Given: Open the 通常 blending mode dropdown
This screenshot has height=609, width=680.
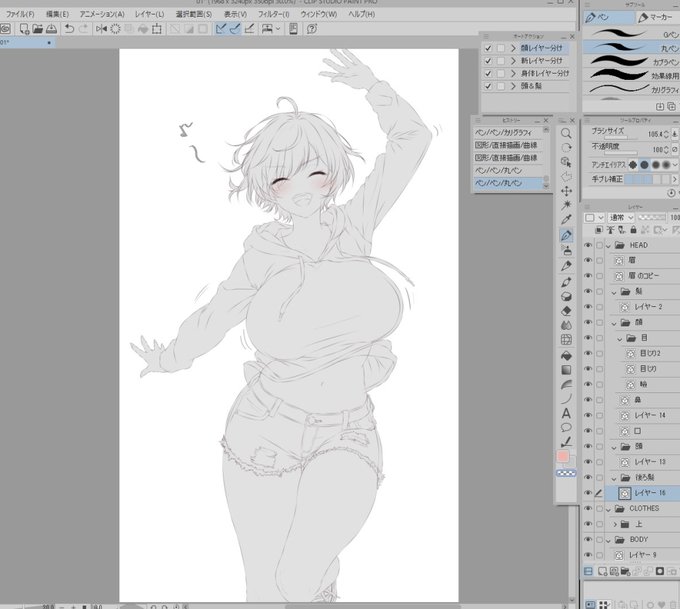Looking at the screenshot, I should coord(621,217).
